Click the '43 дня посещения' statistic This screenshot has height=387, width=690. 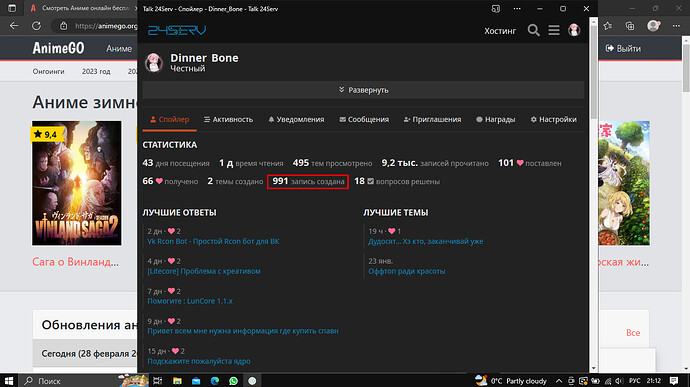[x=176, y=163]
